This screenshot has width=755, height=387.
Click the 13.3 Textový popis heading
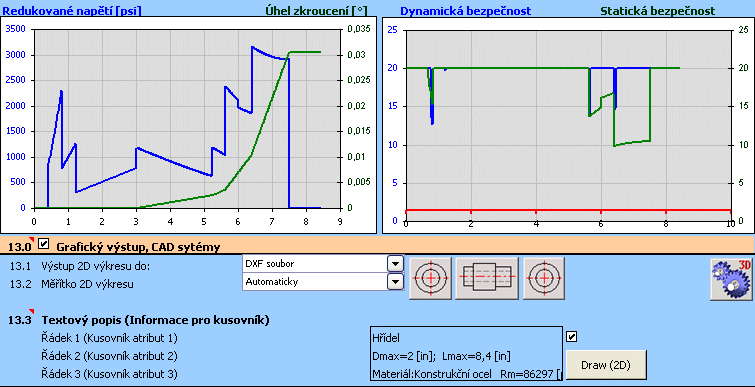[155, 320]
